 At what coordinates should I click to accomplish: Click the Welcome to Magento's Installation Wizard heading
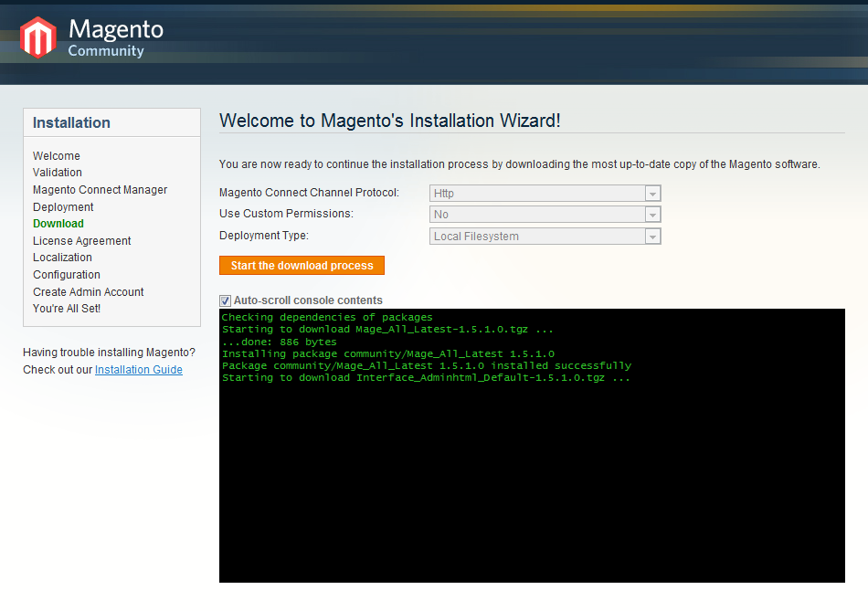click(390, 121)
